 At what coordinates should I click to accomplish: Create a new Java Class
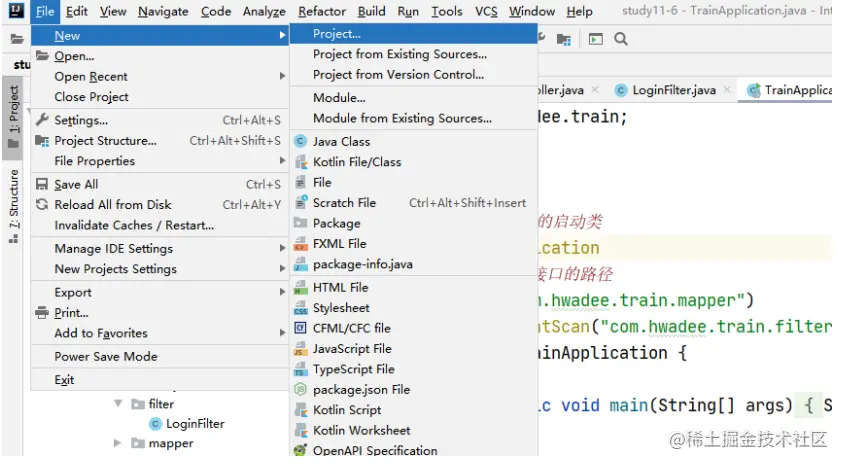(x=341, y=141)
